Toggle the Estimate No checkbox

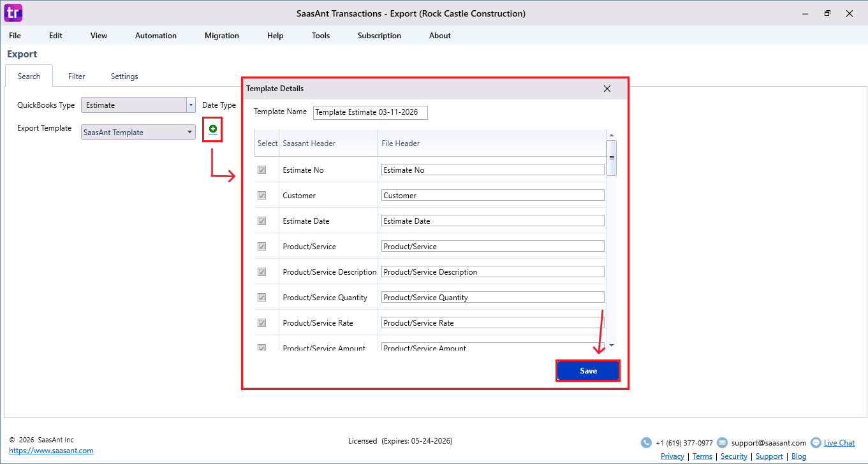tap(261, 170)
